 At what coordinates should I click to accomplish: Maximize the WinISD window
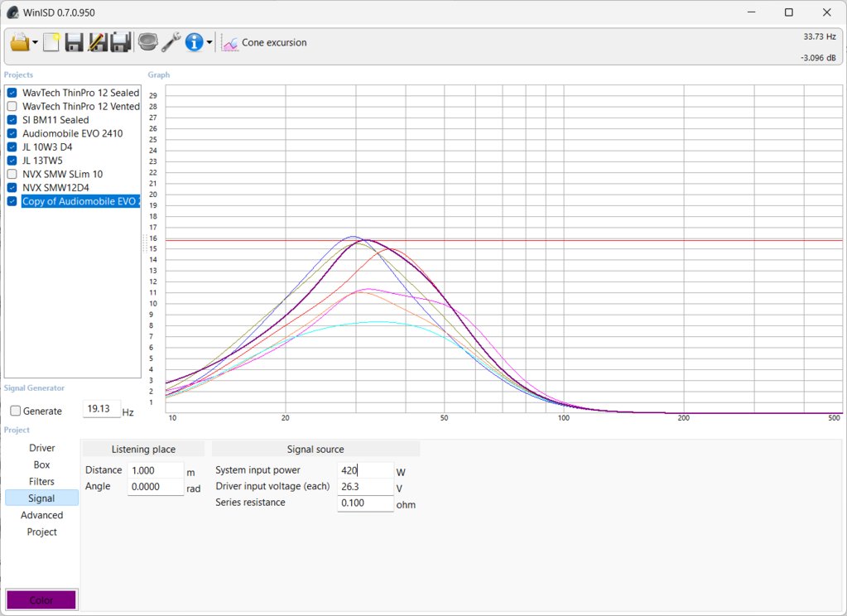point(789,12)
